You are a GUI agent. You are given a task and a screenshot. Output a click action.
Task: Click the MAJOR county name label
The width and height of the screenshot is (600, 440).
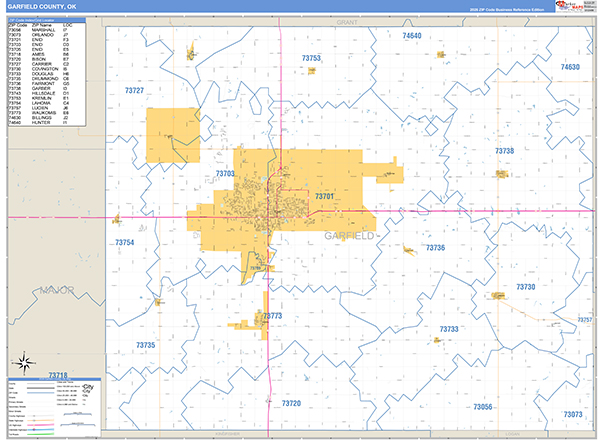point(57,290)
